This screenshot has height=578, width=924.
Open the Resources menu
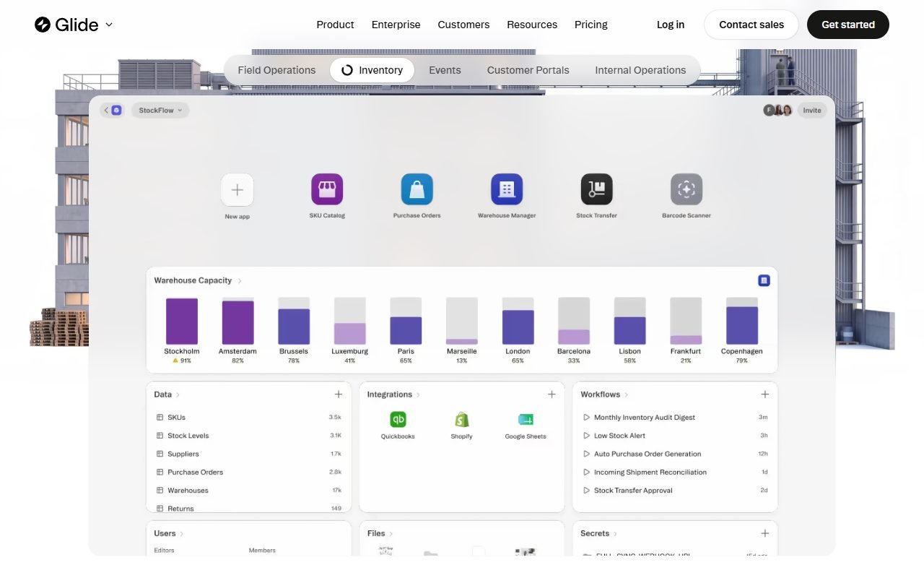point(532,25)
